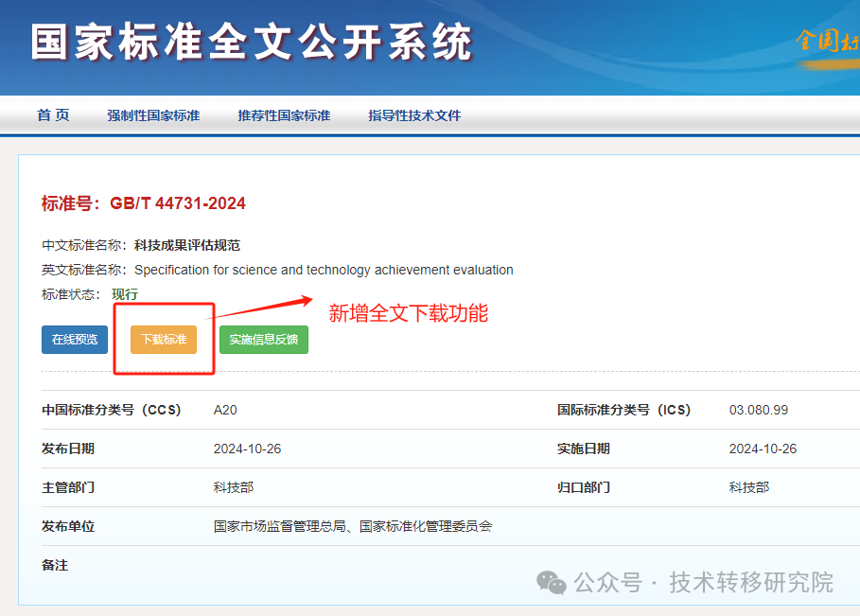Click the orange 下载标准 download button
Viewport: 860px width, 616px height.
164,339
